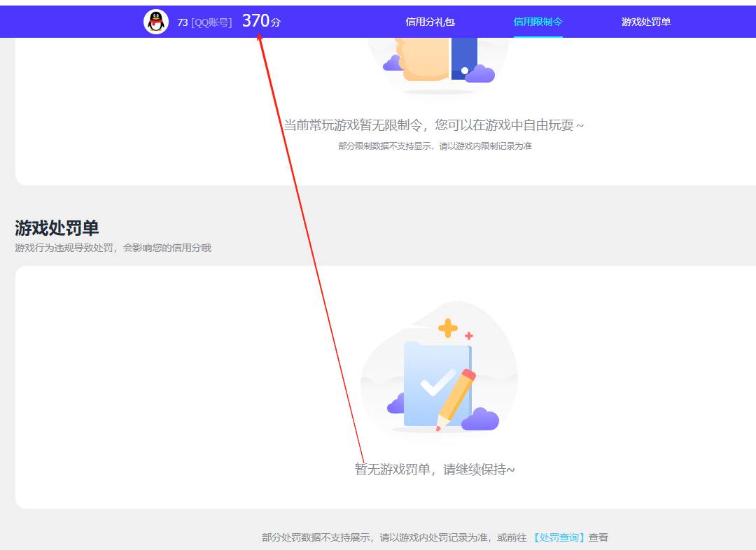Click the QQ penguin avatar icon

coord(155,20)
